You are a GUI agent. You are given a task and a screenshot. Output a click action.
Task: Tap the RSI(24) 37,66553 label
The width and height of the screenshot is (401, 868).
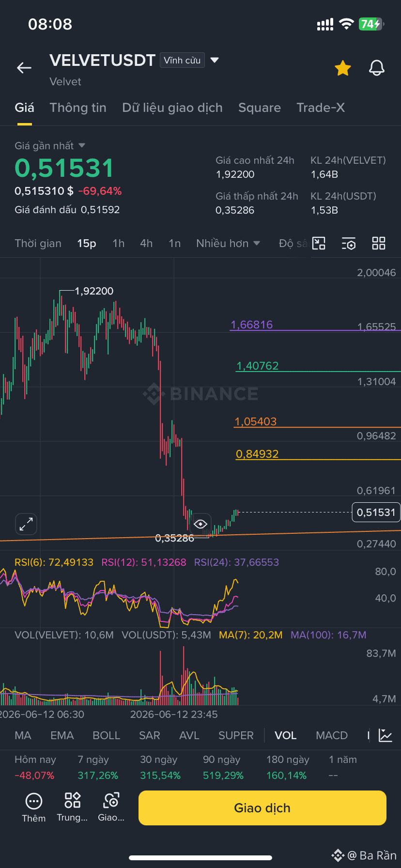click(237, 562)
